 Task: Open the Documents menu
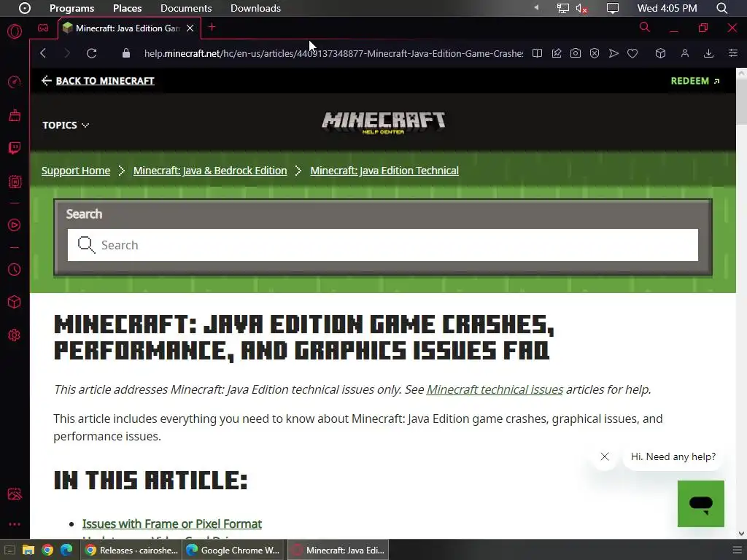[x=186, y=8]
